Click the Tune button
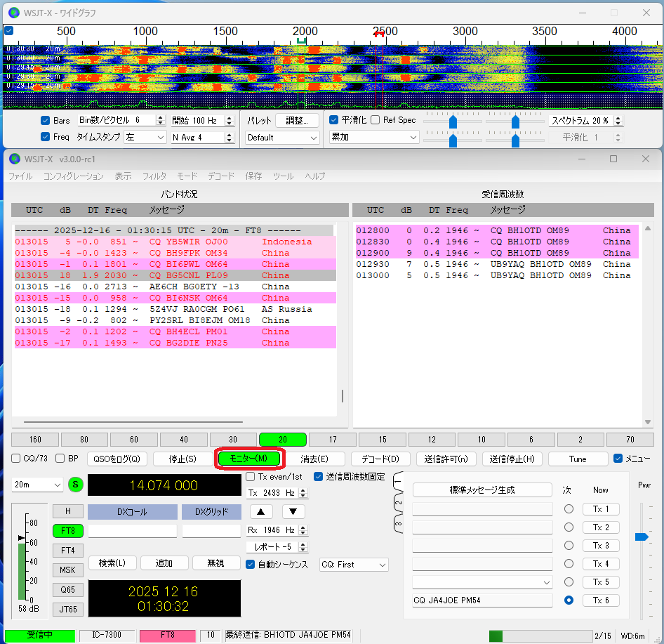This screenshot has height=644, width=664. [578, 459]
